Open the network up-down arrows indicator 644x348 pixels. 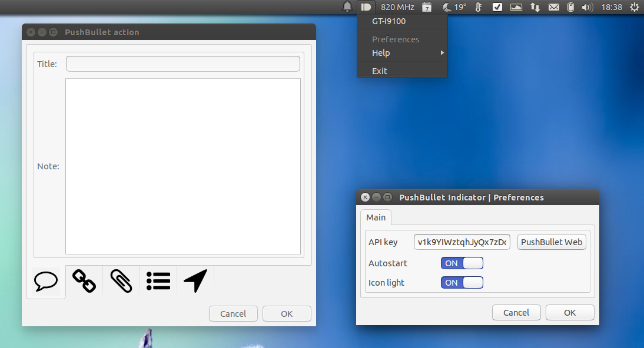coord(535,7)
